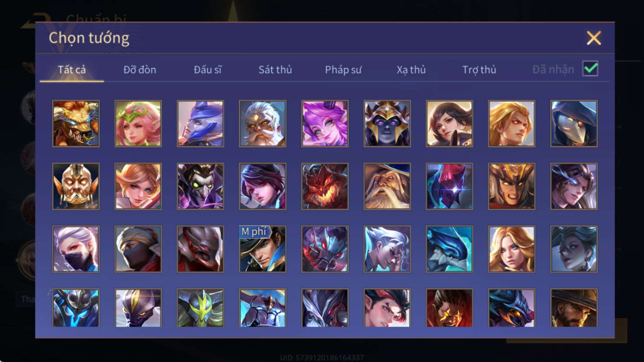Choose the white-bearded old man hero portrait
The height and width of the screenshot is (362, 644).
pos(263,124)
